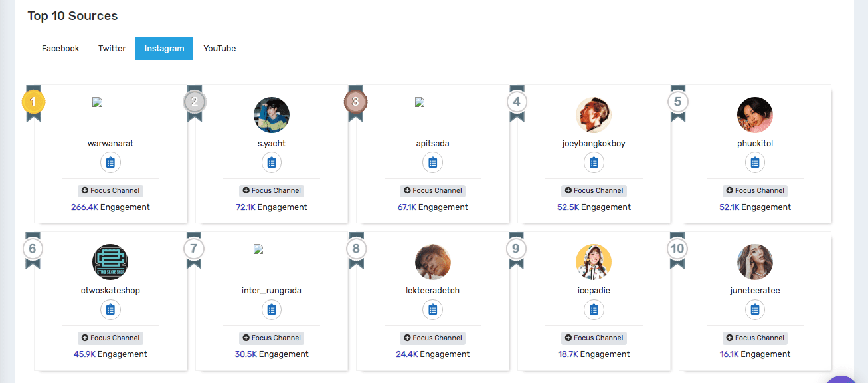This screenshot has height=383, width=868.
Task: Add lekteeradetch as a Focus Channel
Action: coord(433,338)
